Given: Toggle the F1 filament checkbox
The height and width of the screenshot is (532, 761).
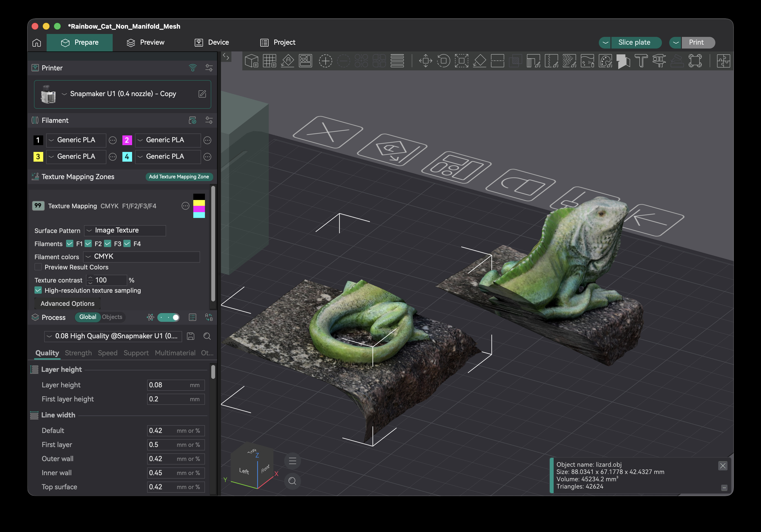Looking at the screenshot, I should (x=70, y=244).
